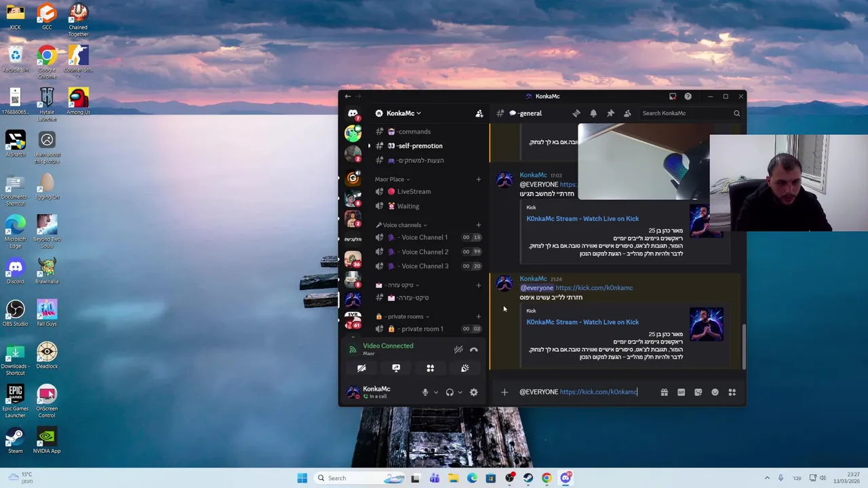
Task: Show hidden system tray icons chevron
Action: click(x=767, y=478)
